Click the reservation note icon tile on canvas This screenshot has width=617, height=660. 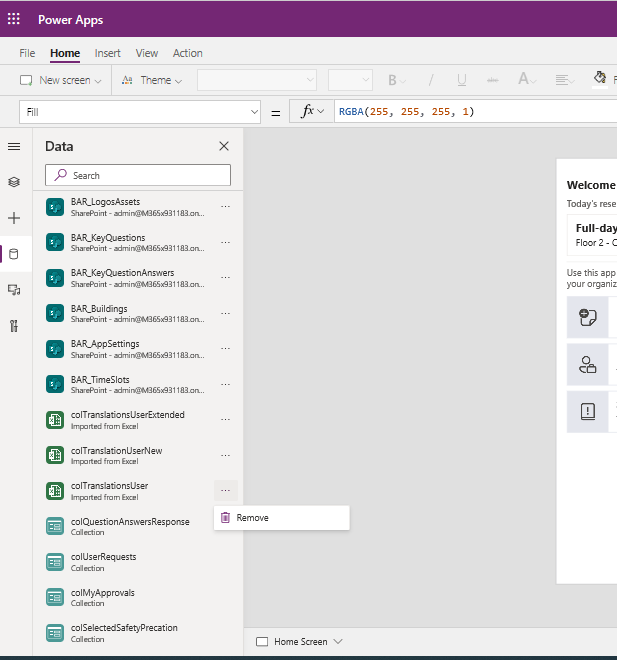[588, 317]
